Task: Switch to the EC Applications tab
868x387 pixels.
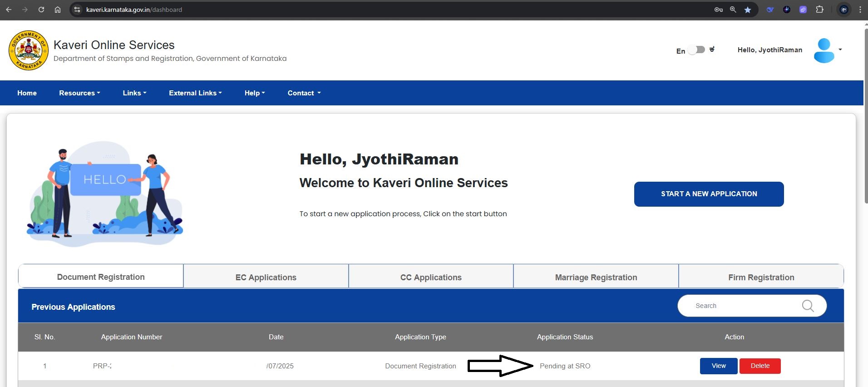Action: click(x=266, y=277)
